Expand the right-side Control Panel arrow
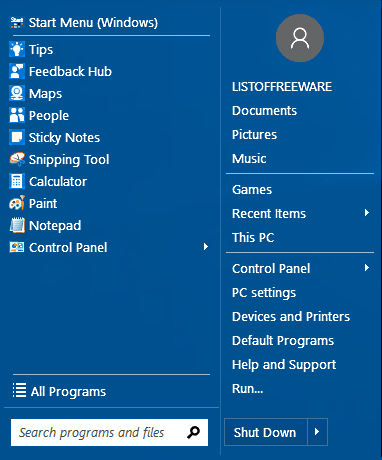382x460 pixels. tap(367, 268)
